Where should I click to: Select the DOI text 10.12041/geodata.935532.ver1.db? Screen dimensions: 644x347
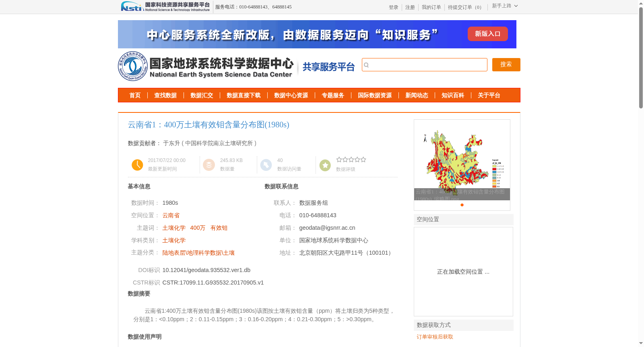pos(206,270)
